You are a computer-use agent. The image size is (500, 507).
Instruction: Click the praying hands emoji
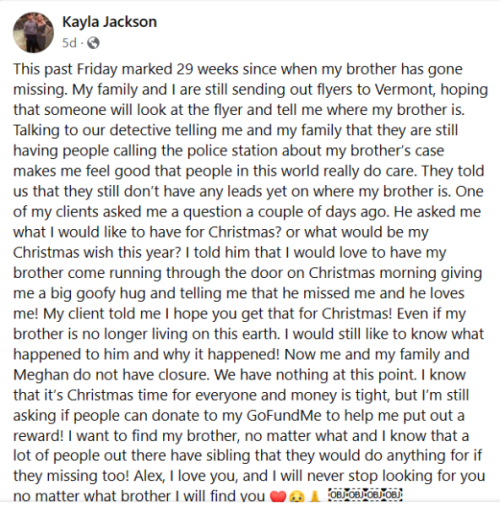(315, 497)
